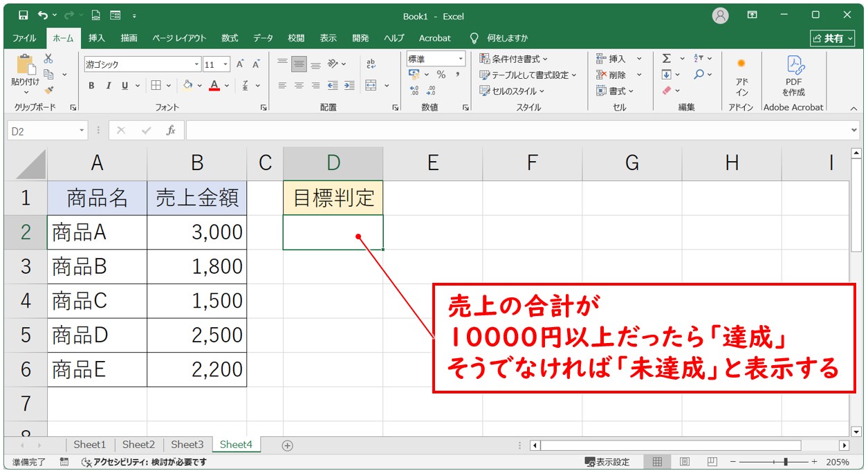Click the 共有 share button
Screen dimensions: 868x473
[x=833, y=38]
